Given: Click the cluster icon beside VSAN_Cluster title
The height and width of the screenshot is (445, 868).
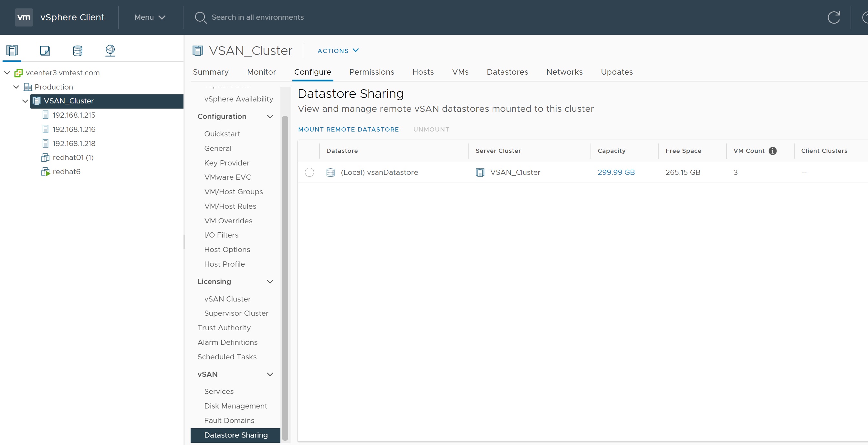Looking at the screenshot, I should (198, 50).
